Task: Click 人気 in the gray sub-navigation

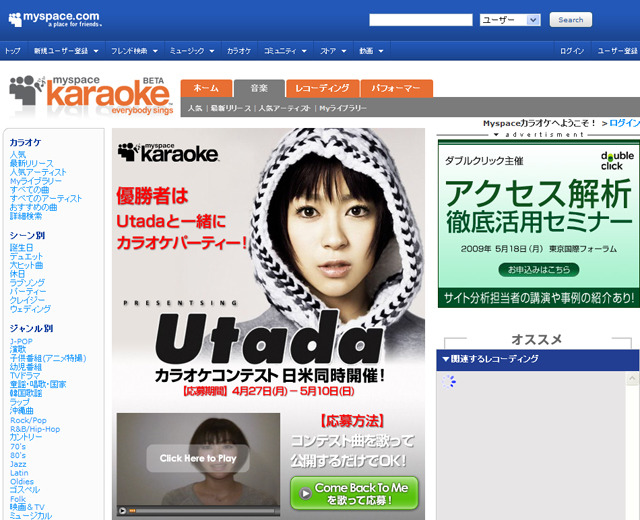Action: pyautogui.click(x=195, y=109)
